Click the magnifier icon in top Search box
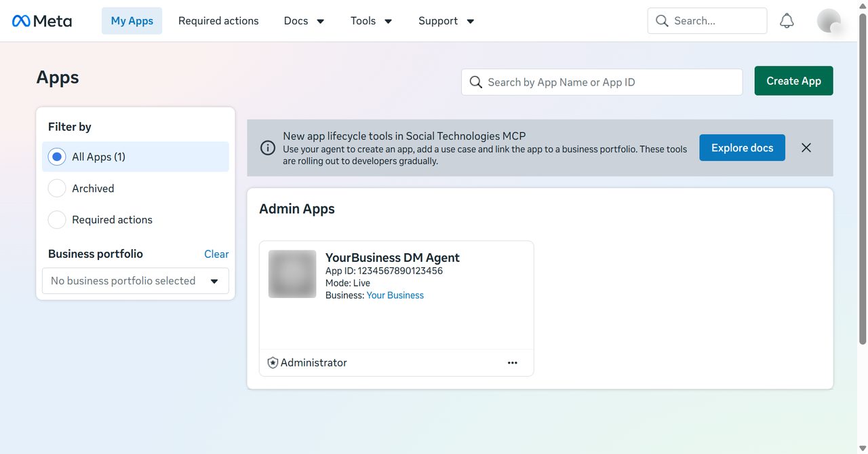The width and height of the screenshot is (868, 454). point(662,21)
